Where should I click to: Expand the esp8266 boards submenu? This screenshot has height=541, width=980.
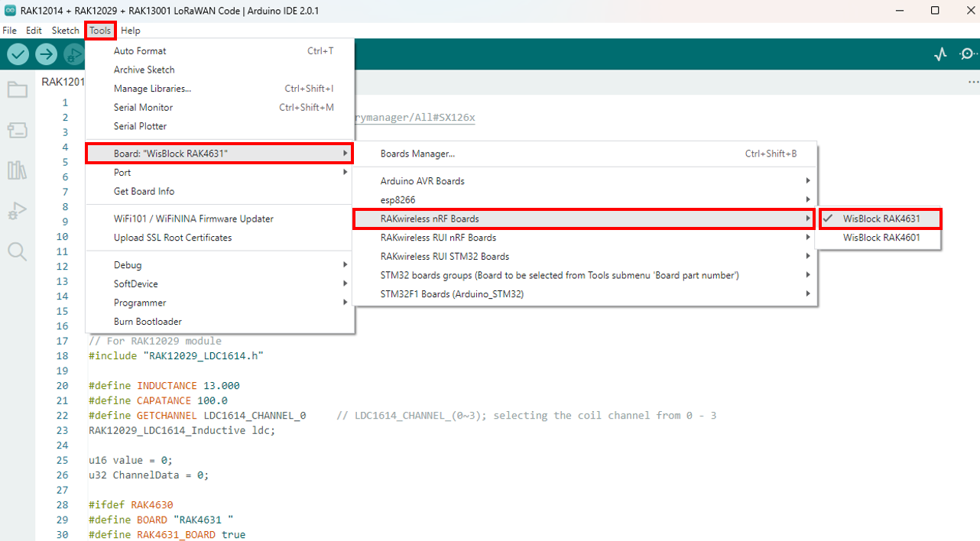click(585, 199)
